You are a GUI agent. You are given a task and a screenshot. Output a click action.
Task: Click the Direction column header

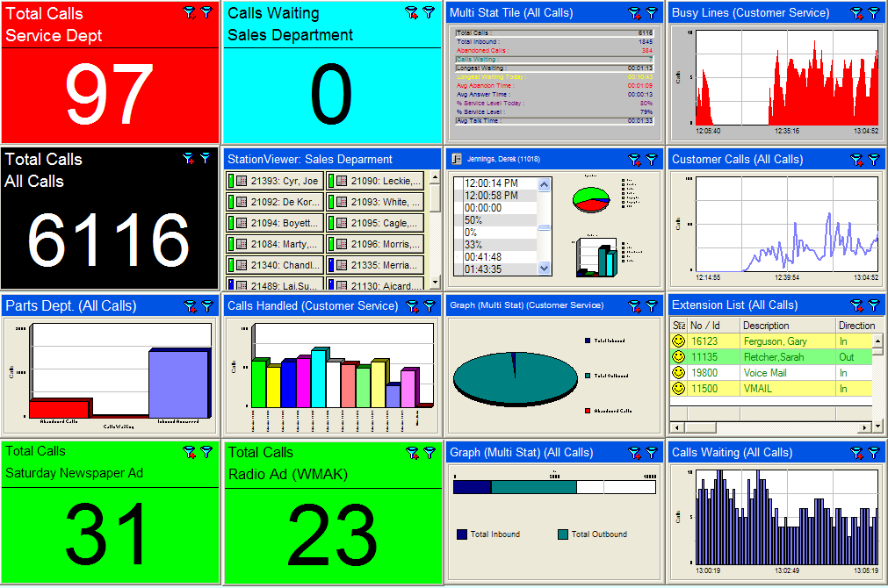tap(856, 326)
